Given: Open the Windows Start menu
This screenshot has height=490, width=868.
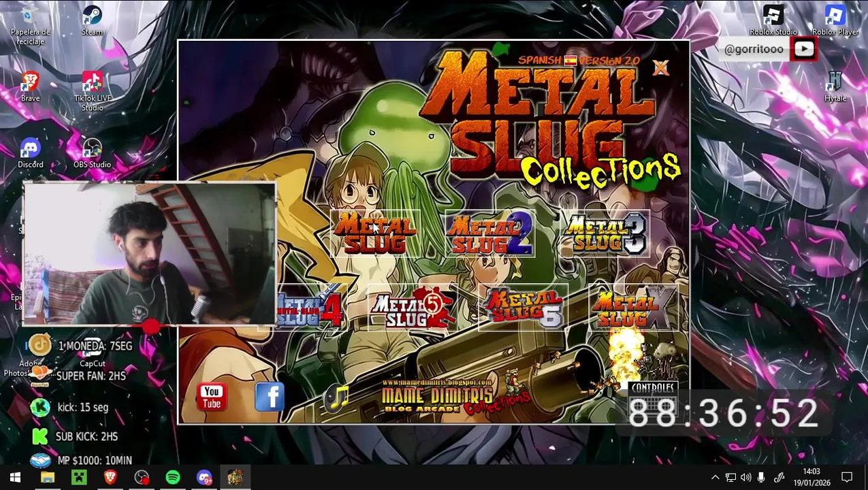Looking at the screenshot, I should pyautogui.click(x=15, y=478).
